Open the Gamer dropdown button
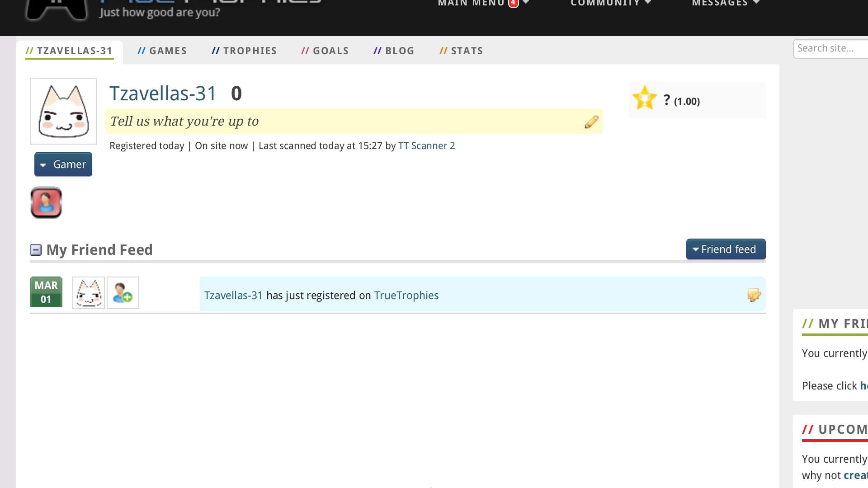 (x=63, y=164)
